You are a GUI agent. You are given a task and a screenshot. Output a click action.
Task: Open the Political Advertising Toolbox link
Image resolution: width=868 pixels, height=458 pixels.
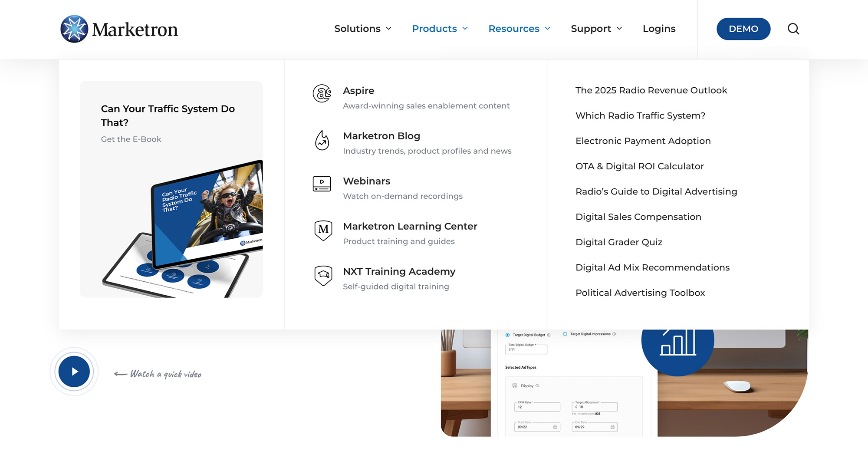tap(640, 293)
